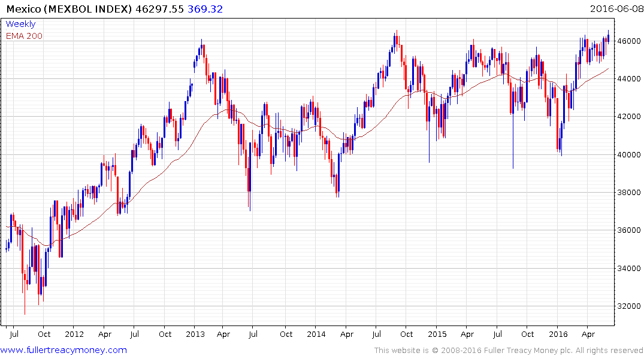Select the index value 46297.55
Image resolution: width=644 pixels, height=359 pixels.
(x=159, y=9)
